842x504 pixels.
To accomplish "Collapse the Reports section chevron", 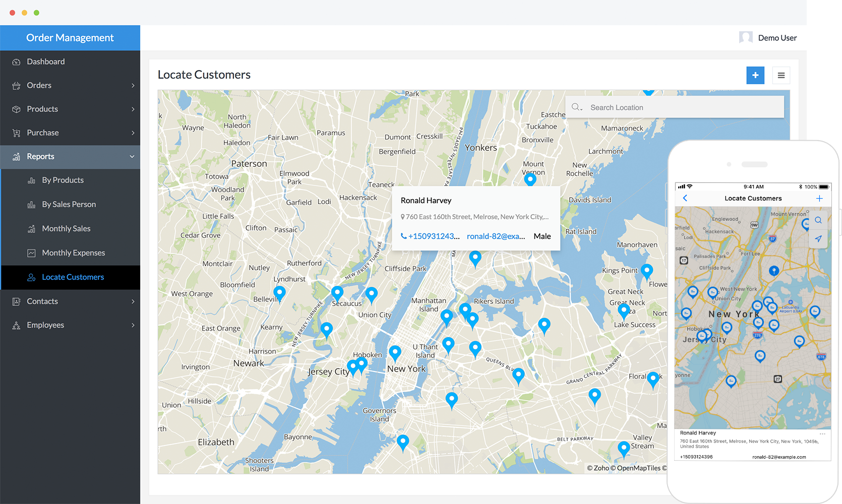I will pos(132,157).
